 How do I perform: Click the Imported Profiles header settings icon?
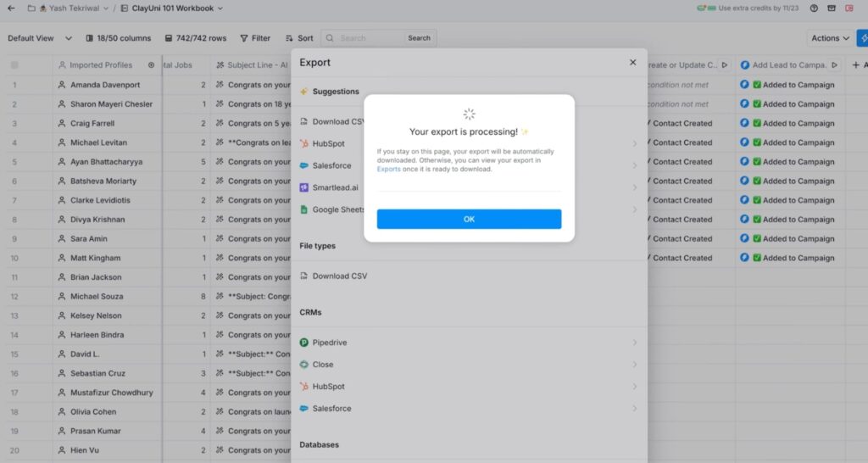coord(151,64)
